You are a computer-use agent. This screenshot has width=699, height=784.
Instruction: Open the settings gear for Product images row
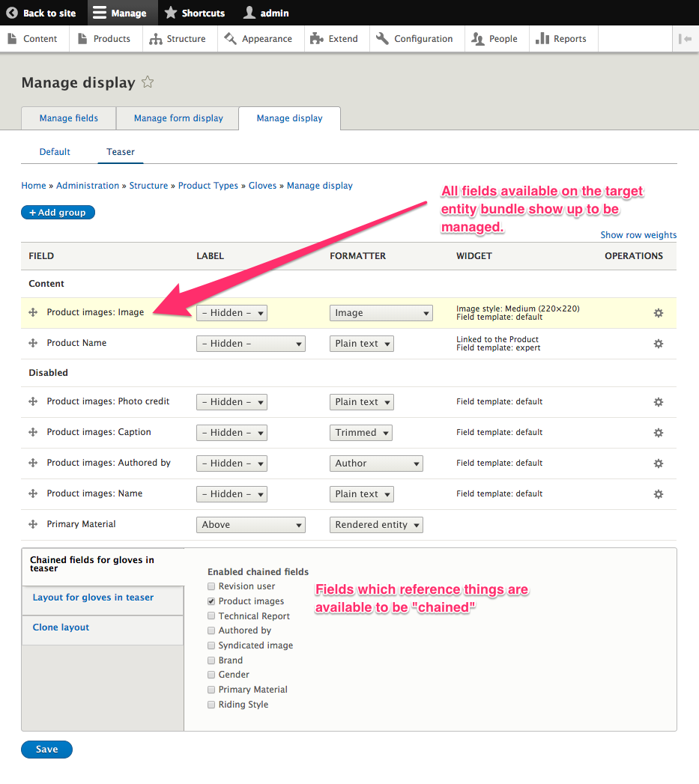[659, 313]
